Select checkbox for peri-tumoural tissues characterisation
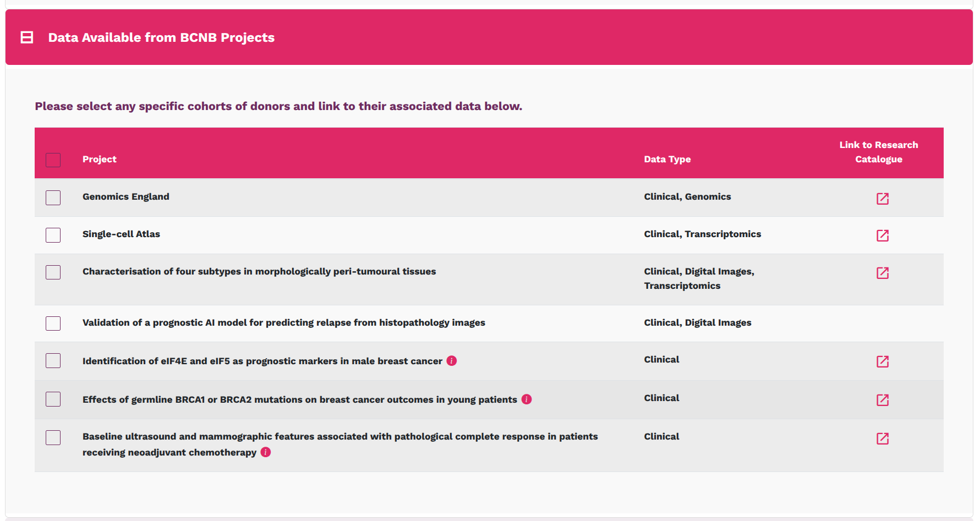 coord(53,272)
